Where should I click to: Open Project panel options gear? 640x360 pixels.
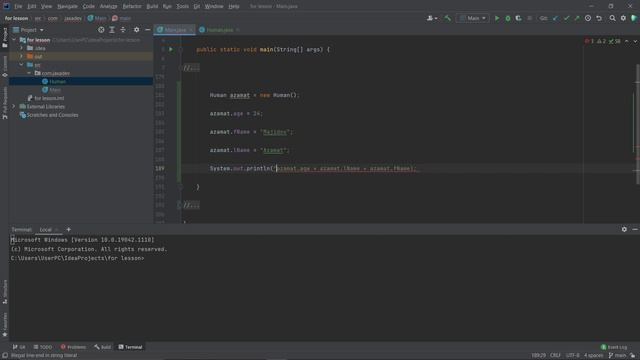pyautogui.click(x=136, y=30)
